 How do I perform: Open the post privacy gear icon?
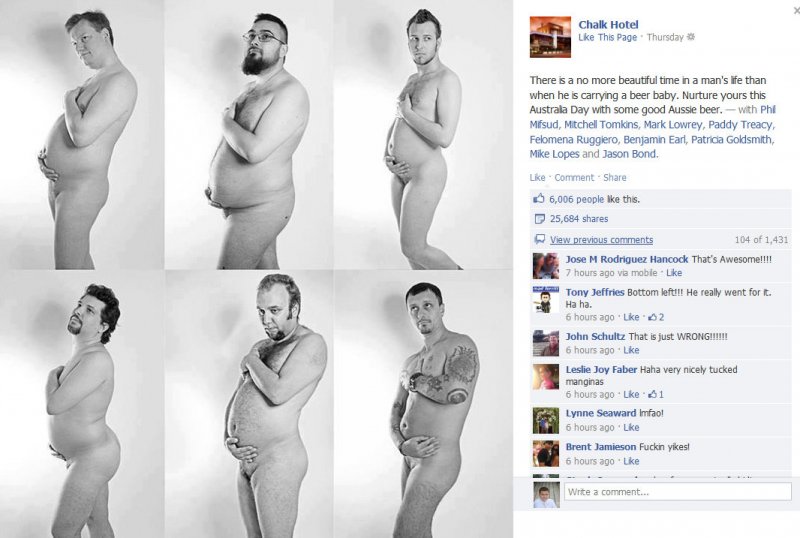691,37
